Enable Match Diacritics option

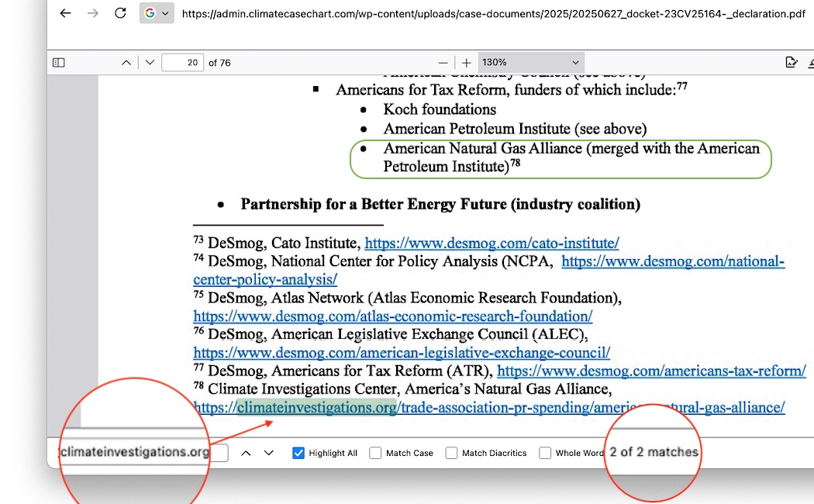coord(452,453)
